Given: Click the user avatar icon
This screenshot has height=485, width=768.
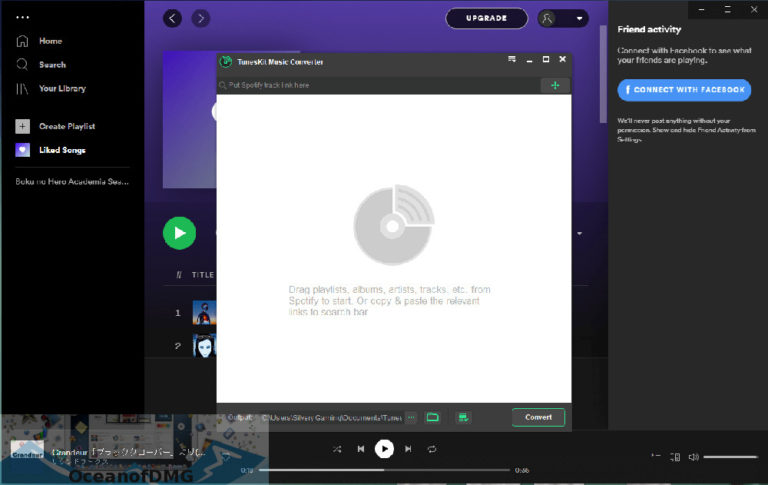Looking at the screenshot, I should pyautogui.click(x=547, y=19).
